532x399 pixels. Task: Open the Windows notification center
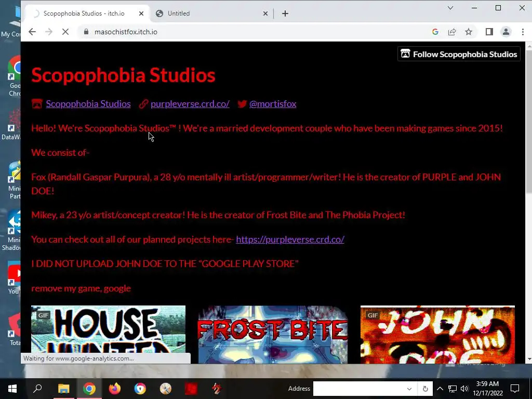(515, 389)
